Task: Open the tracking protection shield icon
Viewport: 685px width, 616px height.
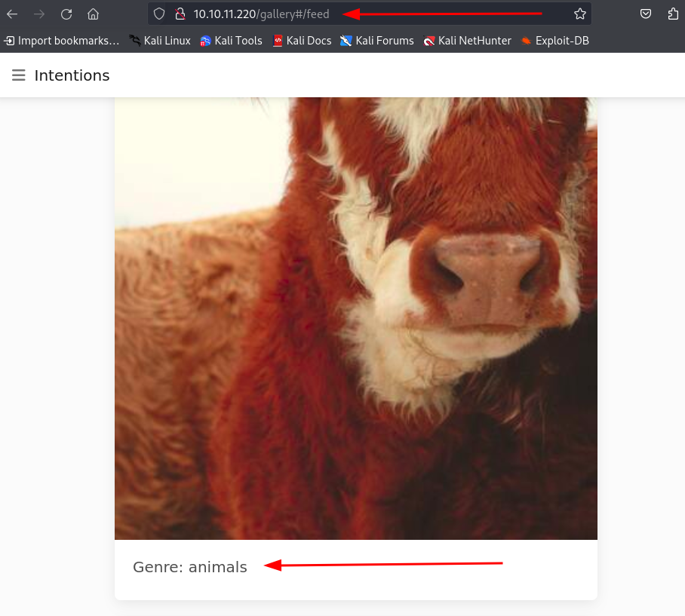Action: click(x=159, y=14)
